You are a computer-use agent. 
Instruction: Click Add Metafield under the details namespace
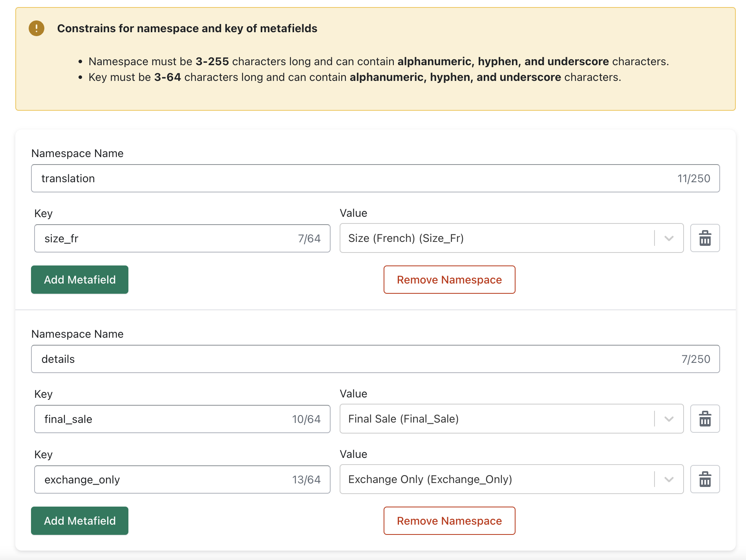[x=80, y=521]
